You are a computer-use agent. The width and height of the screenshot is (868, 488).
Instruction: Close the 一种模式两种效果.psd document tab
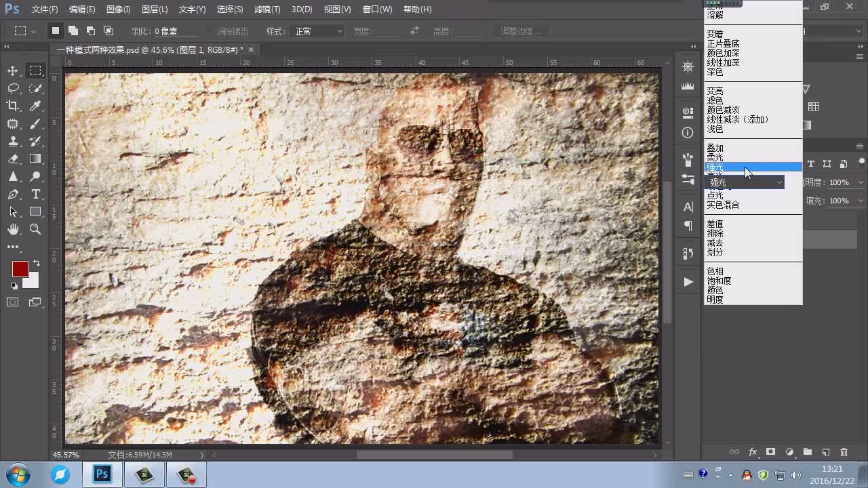[251, 49]
